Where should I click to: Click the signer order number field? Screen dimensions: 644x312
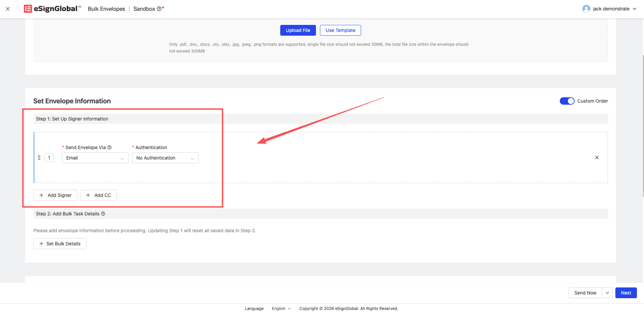coord(49,158)
